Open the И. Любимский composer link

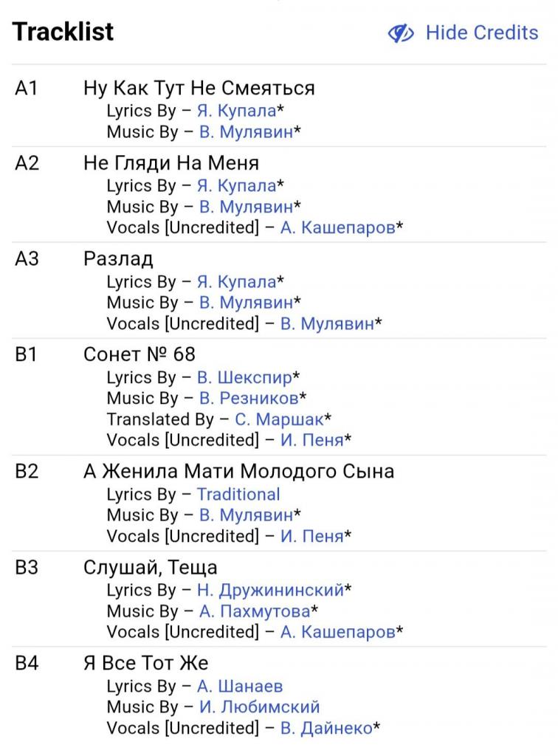259,707
